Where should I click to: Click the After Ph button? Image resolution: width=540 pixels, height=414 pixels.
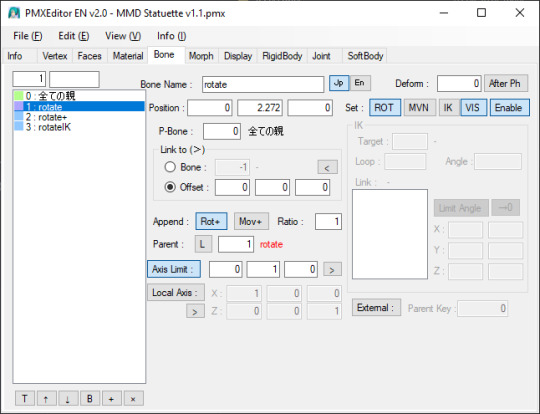coord(505,83)
